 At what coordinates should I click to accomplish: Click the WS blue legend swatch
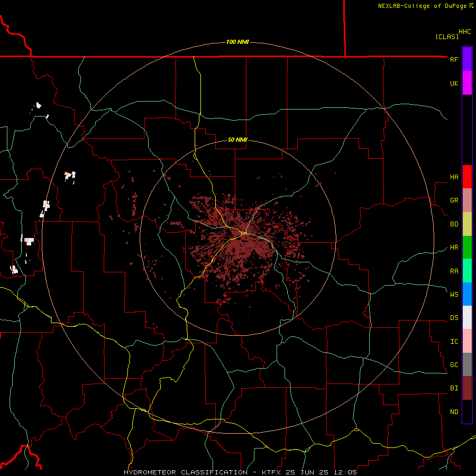[467, 294]
